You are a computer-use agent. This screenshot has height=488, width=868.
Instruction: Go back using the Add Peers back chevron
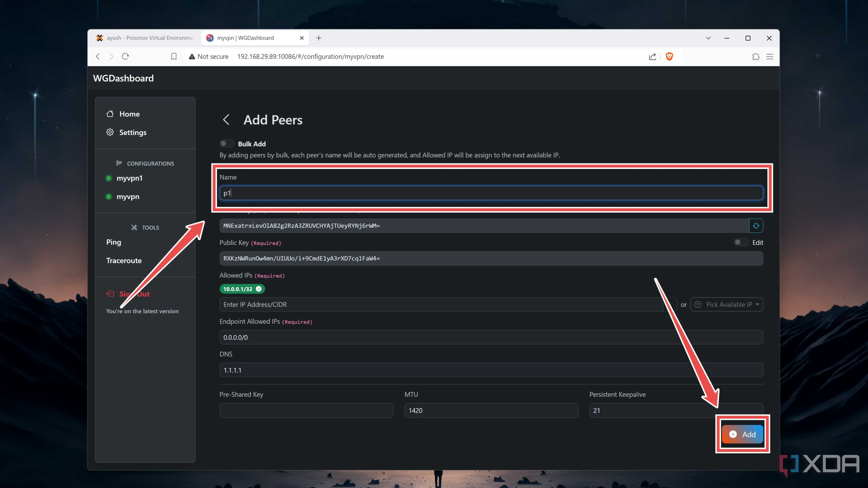click(x=226, y=120)
